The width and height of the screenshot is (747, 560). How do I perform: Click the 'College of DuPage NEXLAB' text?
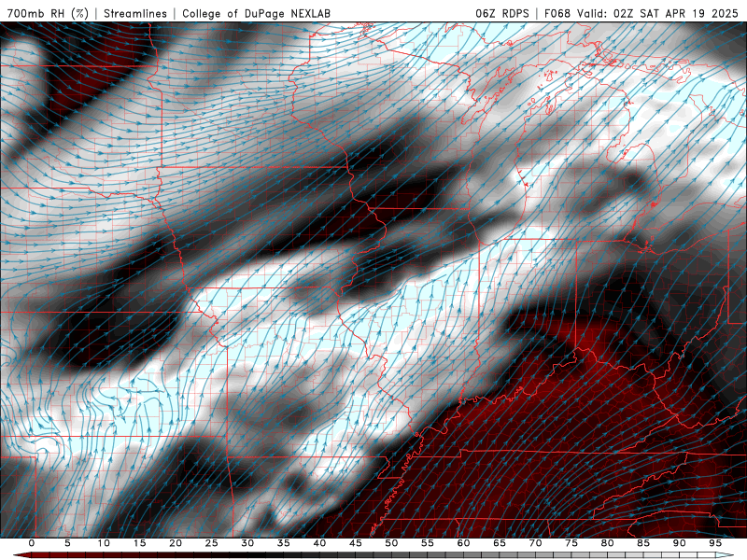point(256,13)
